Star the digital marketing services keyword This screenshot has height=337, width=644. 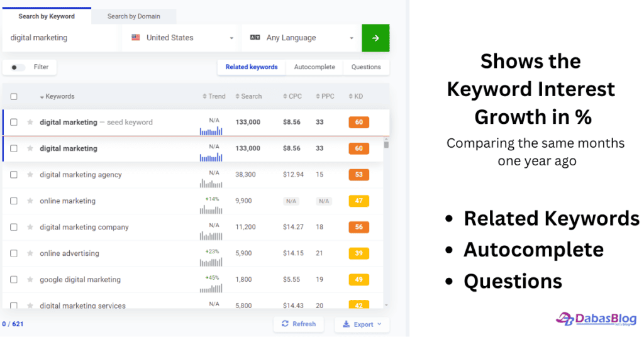[30, 306]
